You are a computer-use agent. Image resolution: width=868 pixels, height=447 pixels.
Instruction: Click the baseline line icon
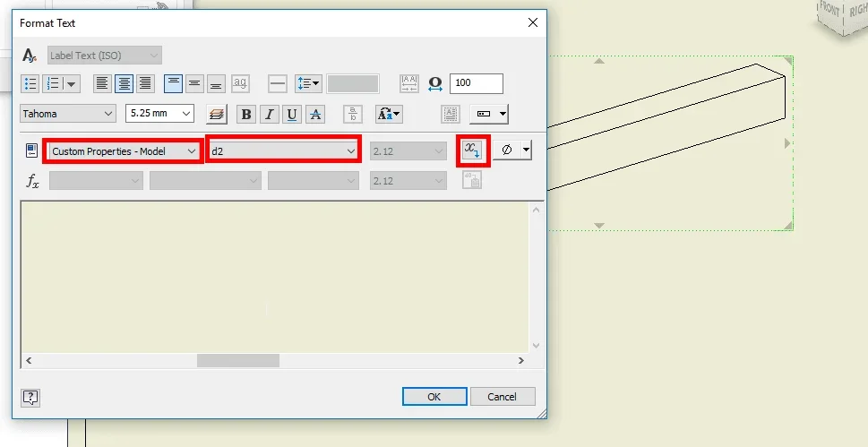click(x=278, y=83)
